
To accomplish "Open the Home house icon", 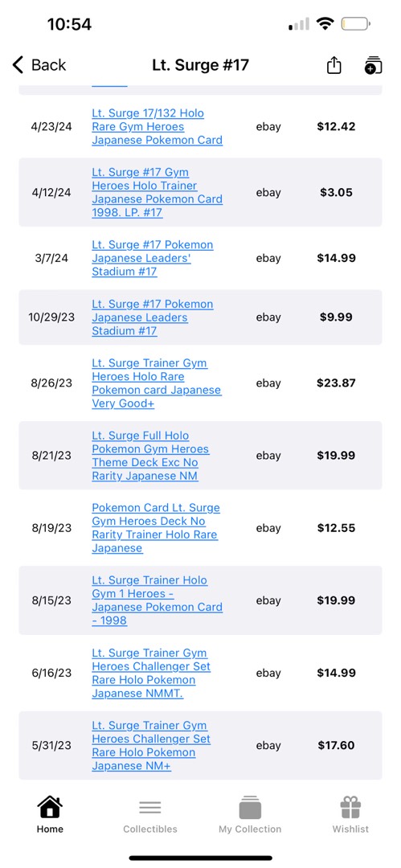I will 50,807.
